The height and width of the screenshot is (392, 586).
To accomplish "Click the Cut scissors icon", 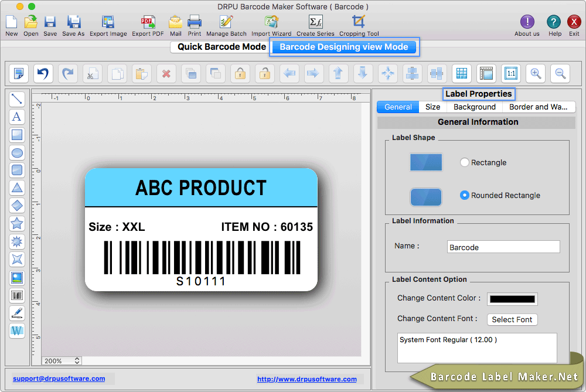I will point(93,73).
